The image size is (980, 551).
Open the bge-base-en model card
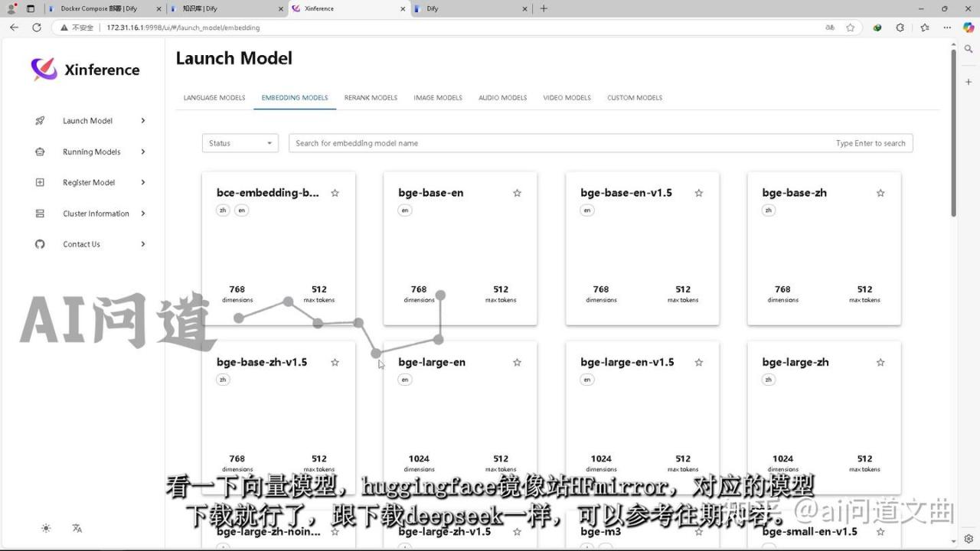click(460, 249)
